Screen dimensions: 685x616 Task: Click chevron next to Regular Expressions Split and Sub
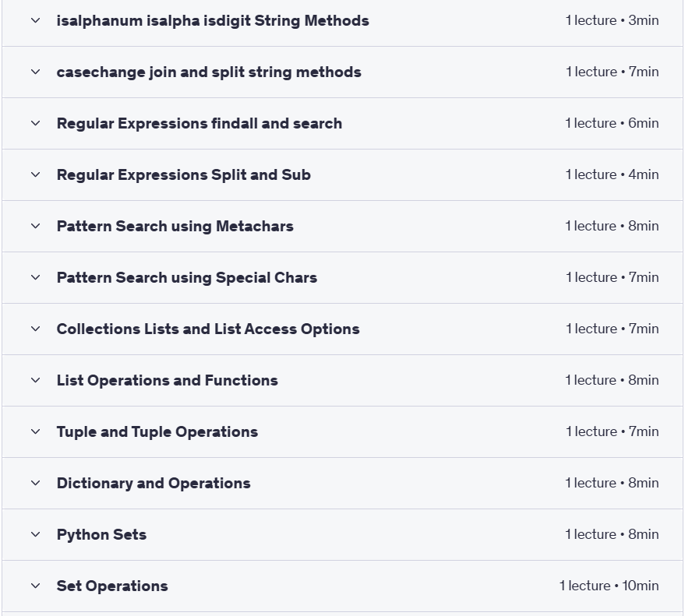36,174
